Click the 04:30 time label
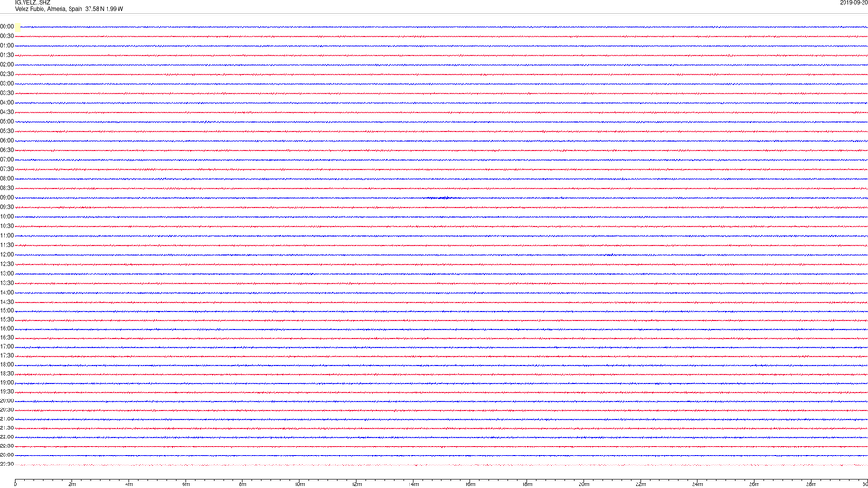 pyautogui.click(x=6, y=112)
